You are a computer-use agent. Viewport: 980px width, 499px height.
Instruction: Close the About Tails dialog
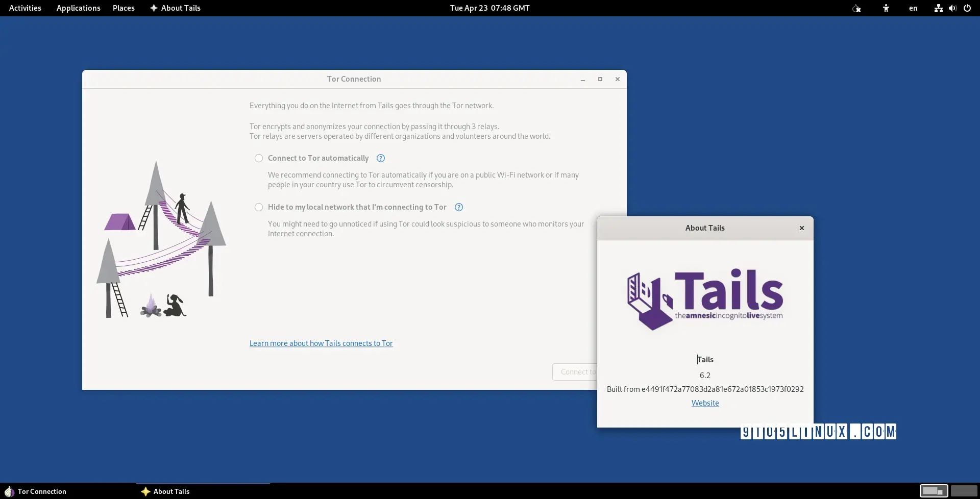coord(801,228)
